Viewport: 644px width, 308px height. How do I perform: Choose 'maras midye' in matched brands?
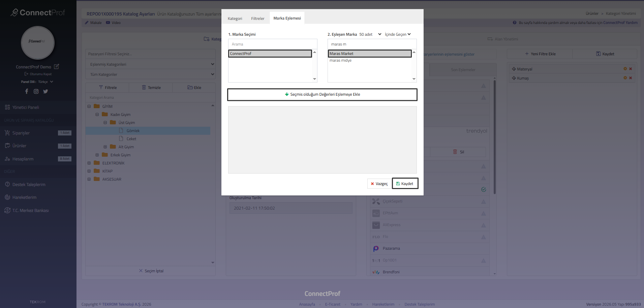click(x=340, y=60)
